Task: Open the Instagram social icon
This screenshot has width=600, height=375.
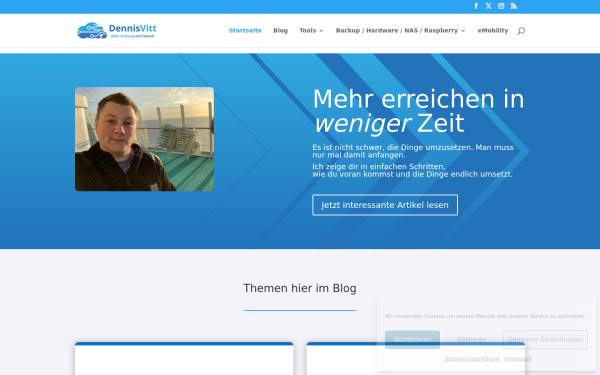Action: click(x=501, y=6)
